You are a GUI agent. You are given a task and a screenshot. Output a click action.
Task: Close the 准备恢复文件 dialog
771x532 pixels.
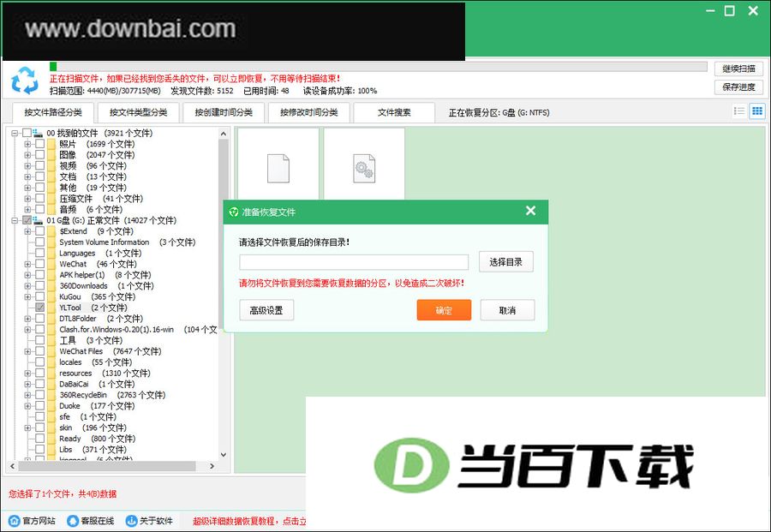pos(530,211)
